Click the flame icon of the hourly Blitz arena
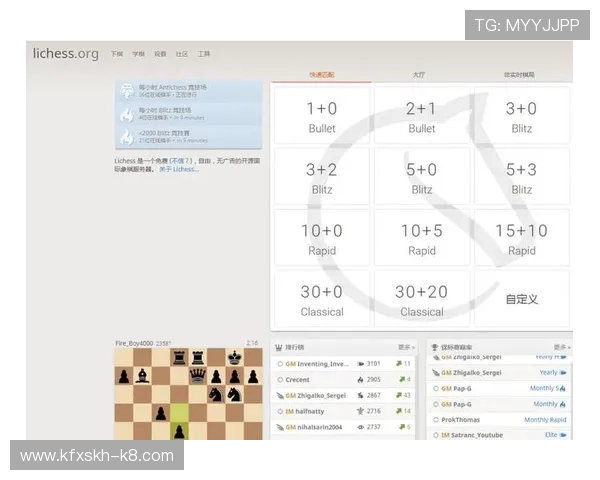Viewport: 600px width, 480px height. (127, 114)
